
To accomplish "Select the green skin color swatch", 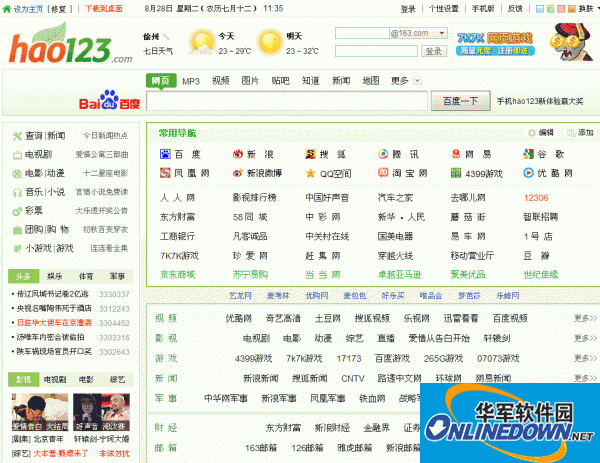I will coord(550,9).
